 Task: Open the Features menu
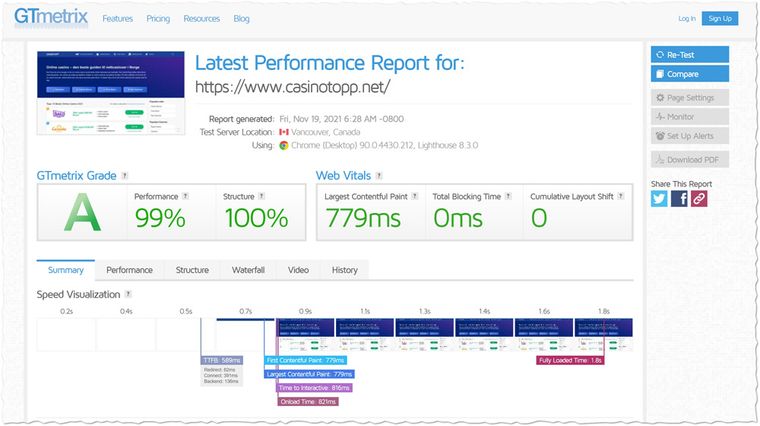click(117, 19)
